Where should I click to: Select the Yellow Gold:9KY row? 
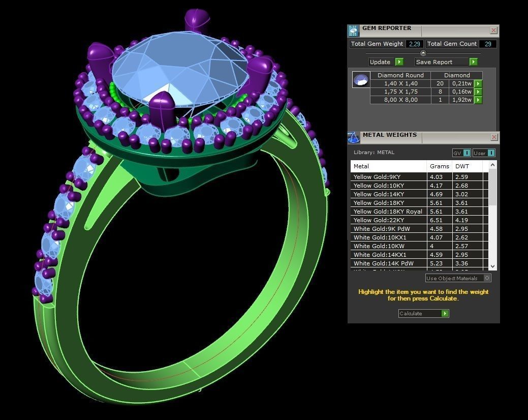tap(419, 177)
